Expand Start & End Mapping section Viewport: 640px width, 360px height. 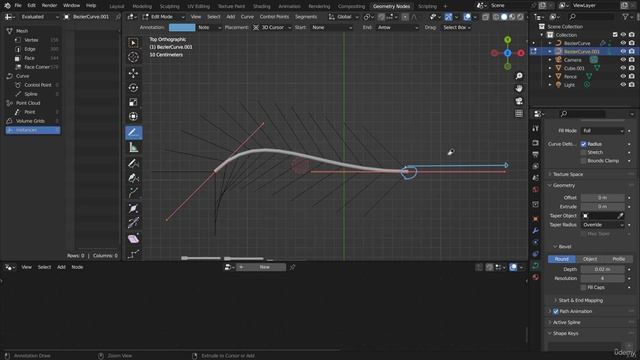(580, 300)
